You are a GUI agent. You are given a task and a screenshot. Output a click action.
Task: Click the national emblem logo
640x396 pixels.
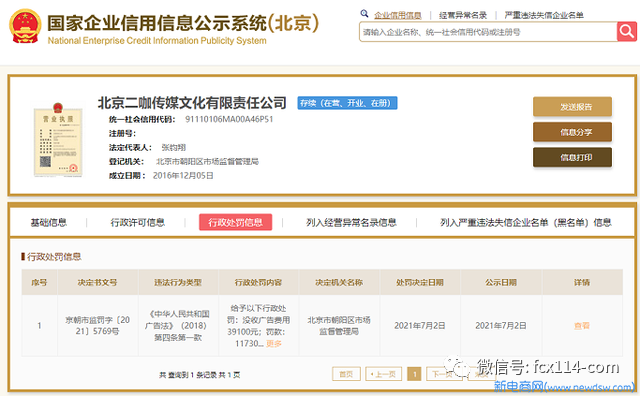25,27
